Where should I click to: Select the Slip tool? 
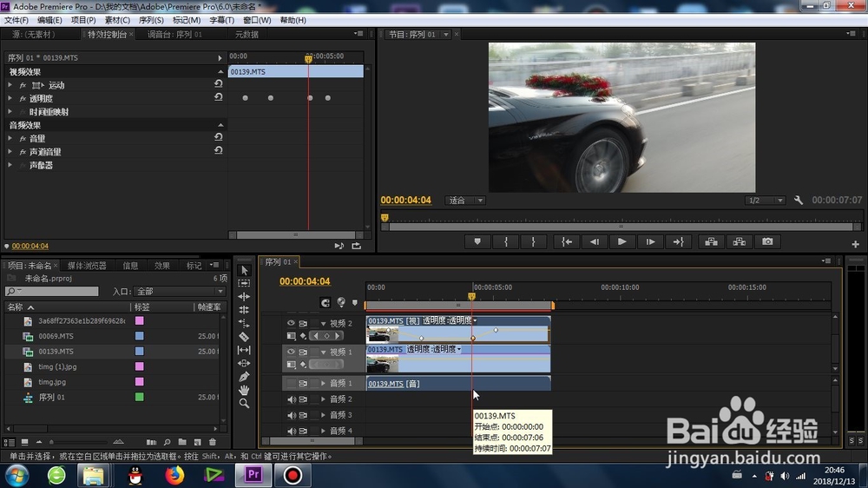[x=244, y=350]
